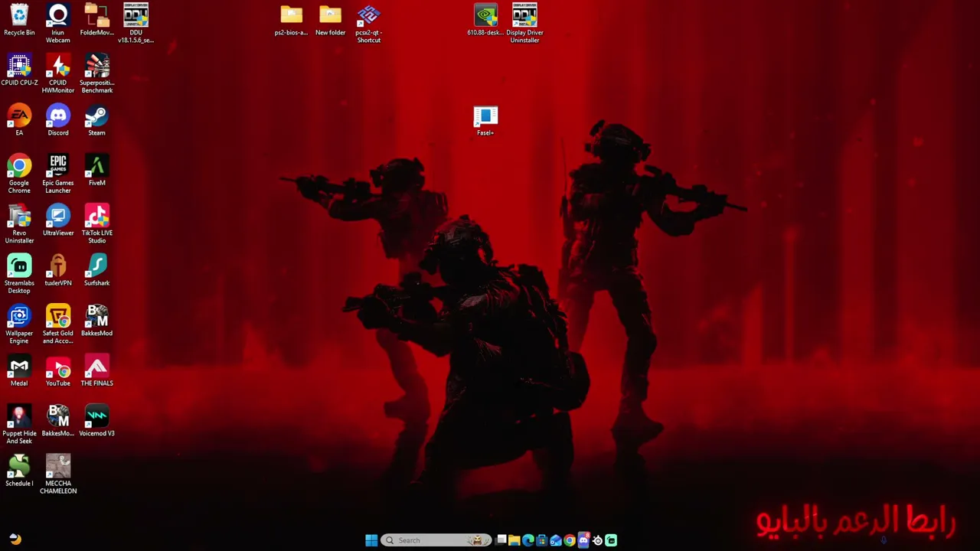This screenshot has height=551, width=980.
Task: Select the BakkesMo... icon beside Voicemod V3
Action: [x=58, y=422]
